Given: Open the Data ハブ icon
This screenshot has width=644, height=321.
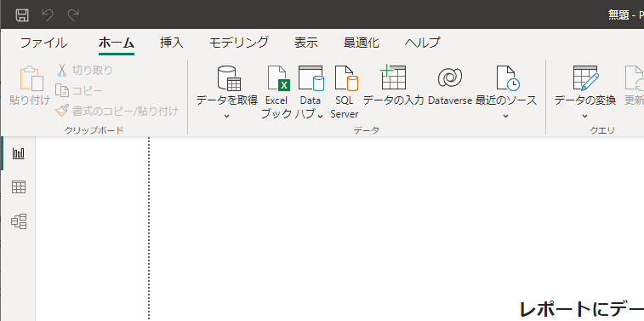Looking at the screenshot, I should (x=311, y=78).
